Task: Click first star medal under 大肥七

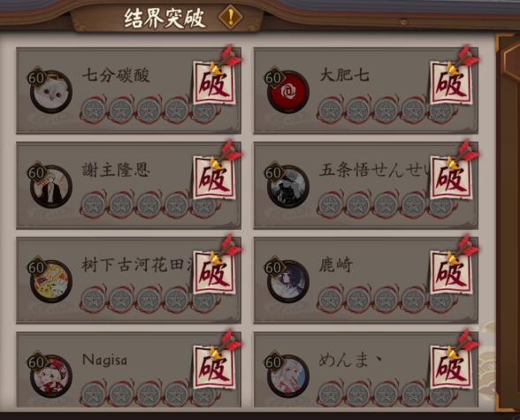Action: (x=331, y=110)
